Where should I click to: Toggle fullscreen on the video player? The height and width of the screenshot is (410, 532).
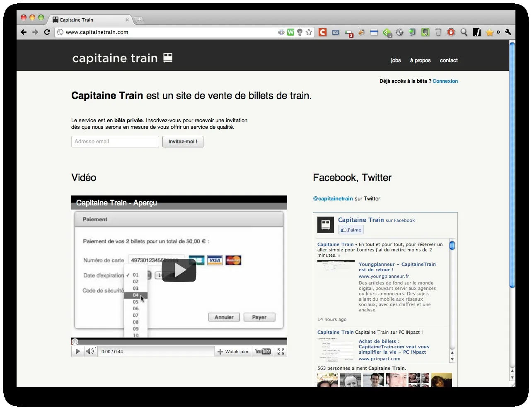[281, 352]
